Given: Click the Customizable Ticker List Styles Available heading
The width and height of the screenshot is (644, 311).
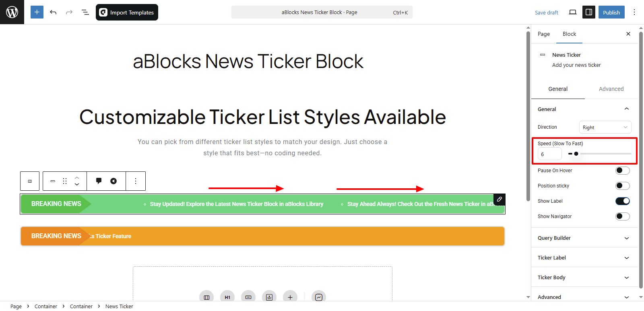Looking at the screenshot, I should [262, 117].
